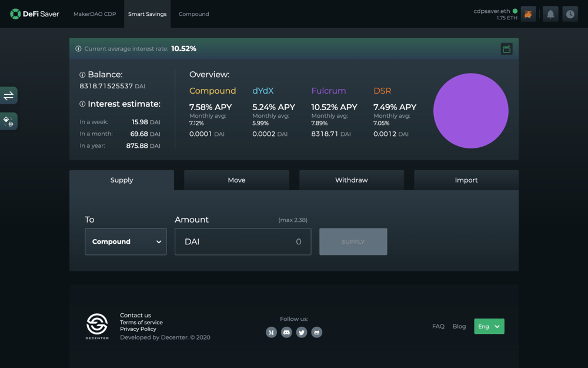Expand the Eng language dropdown

[489, 326]
